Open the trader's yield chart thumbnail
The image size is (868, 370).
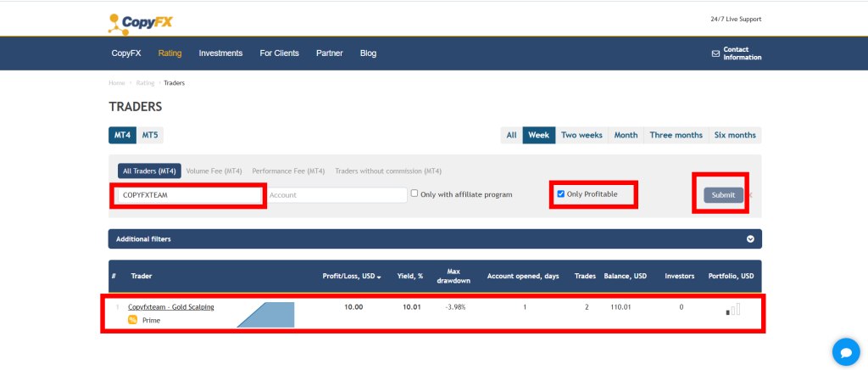(265, 315)
